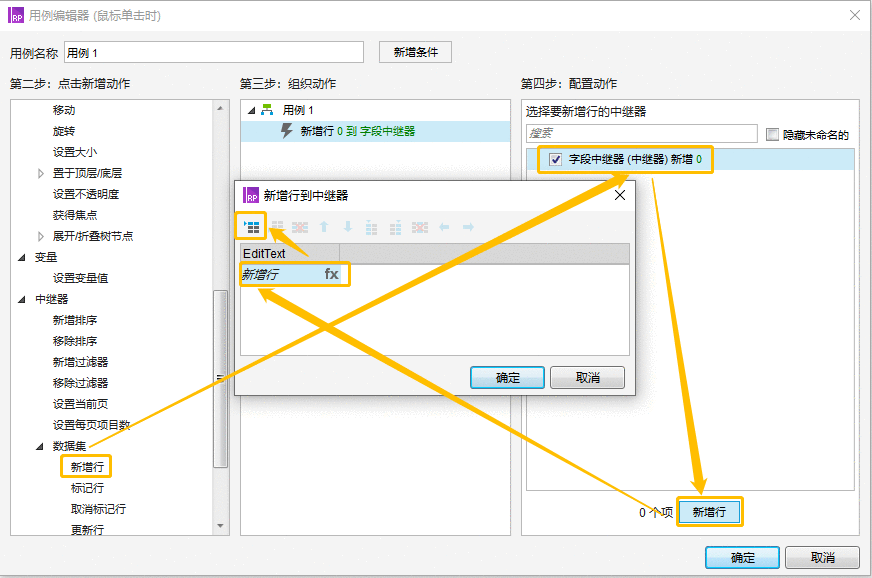Click the move column right arrow icon

[468, 227]
